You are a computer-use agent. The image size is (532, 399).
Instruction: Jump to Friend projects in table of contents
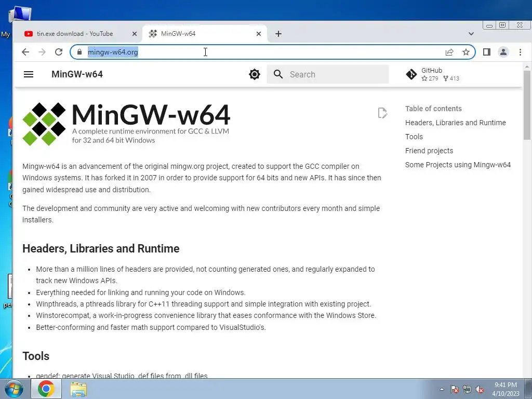click(429, 151)
